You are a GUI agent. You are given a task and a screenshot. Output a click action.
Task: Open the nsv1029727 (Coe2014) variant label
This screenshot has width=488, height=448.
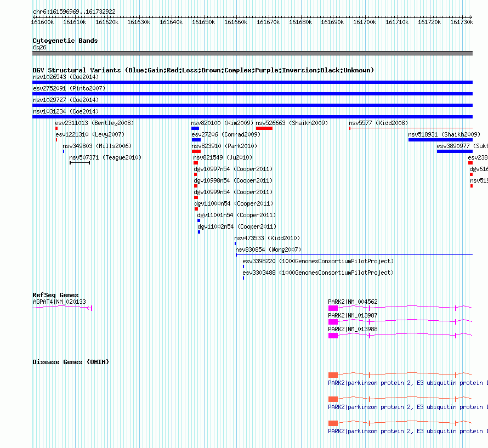(x=66, y=100)
